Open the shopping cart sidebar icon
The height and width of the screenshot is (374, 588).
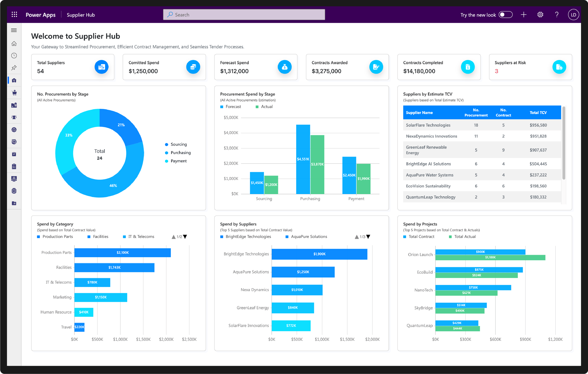coord(14,93)
